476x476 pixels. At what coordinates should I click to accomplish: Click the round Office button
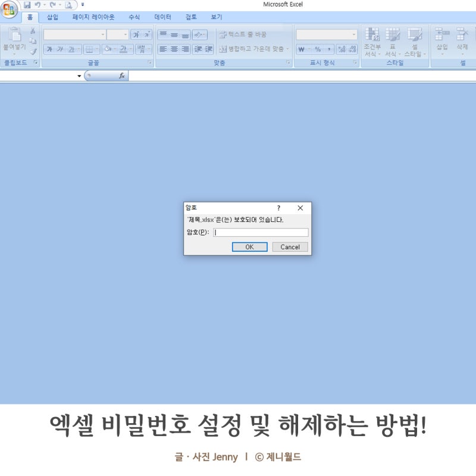9,10
